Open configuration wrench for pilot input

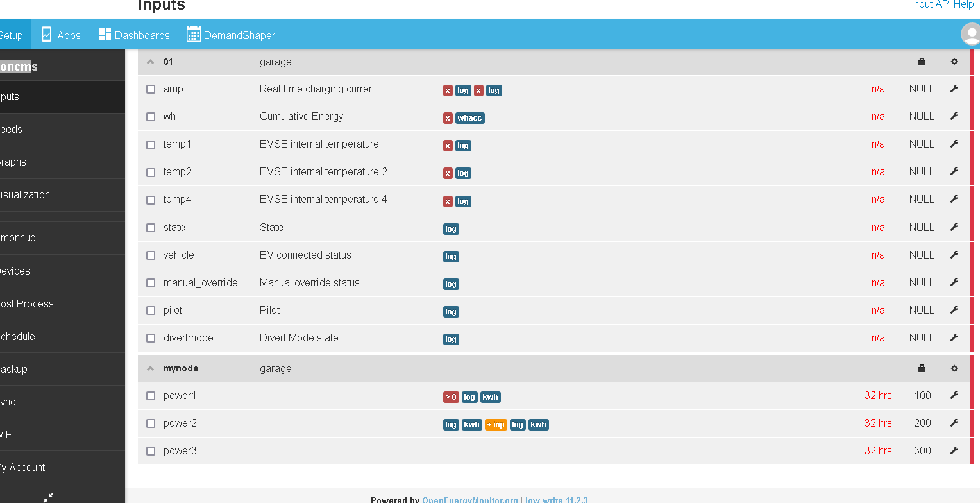954,311
